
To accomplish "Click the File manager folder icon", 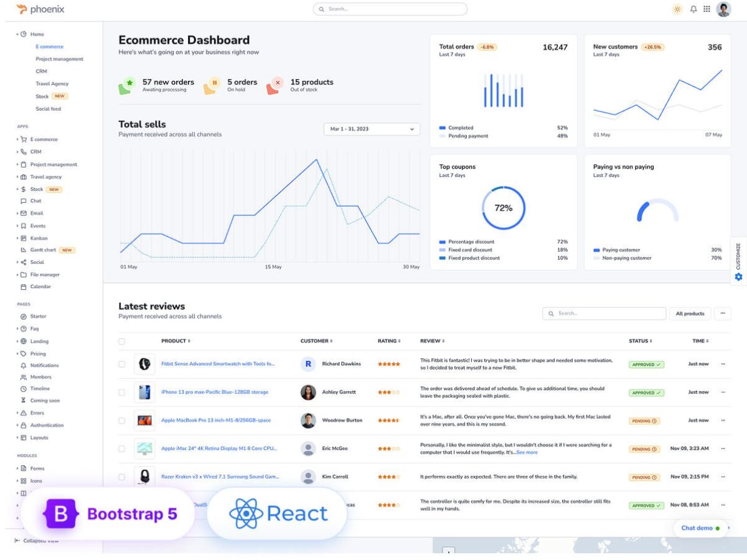I will (x=24, y=275).
